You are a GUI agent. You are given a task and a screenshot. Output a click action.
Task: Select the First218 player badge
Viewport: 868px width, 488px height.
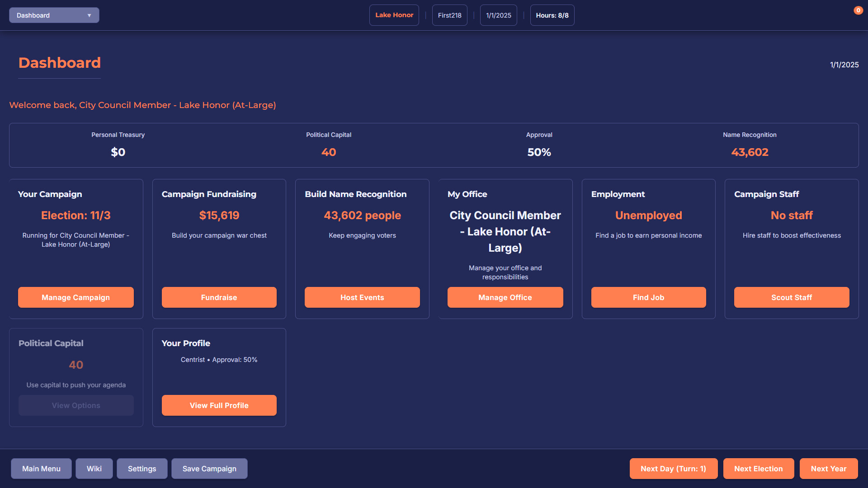(449, 15)
